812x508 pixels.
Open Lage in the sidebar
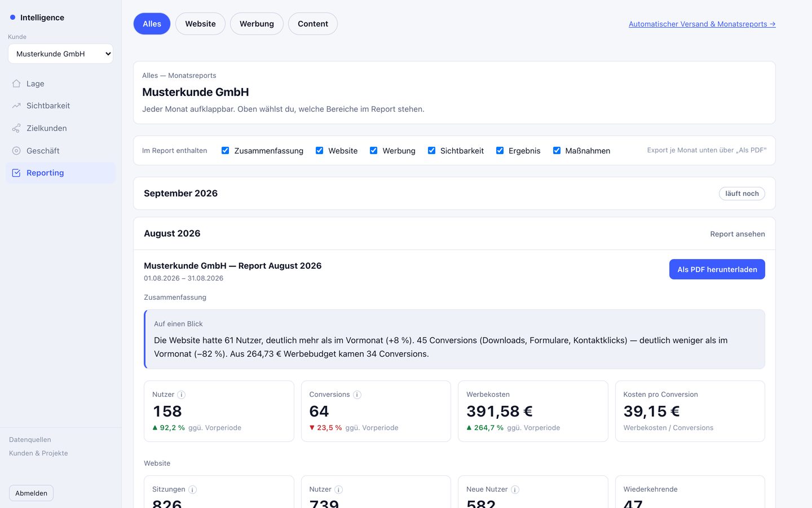pyautogui.click(x=60, y=84)
